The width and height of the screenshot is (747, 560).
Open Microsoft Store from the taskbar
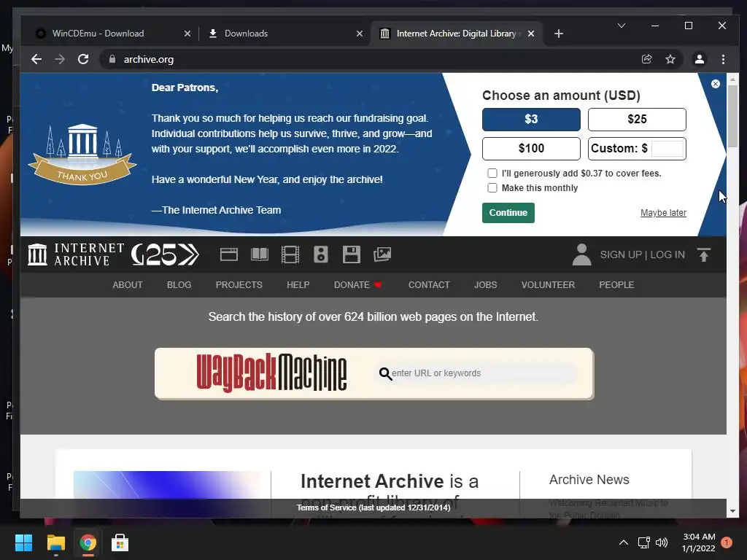pos(120,542)
